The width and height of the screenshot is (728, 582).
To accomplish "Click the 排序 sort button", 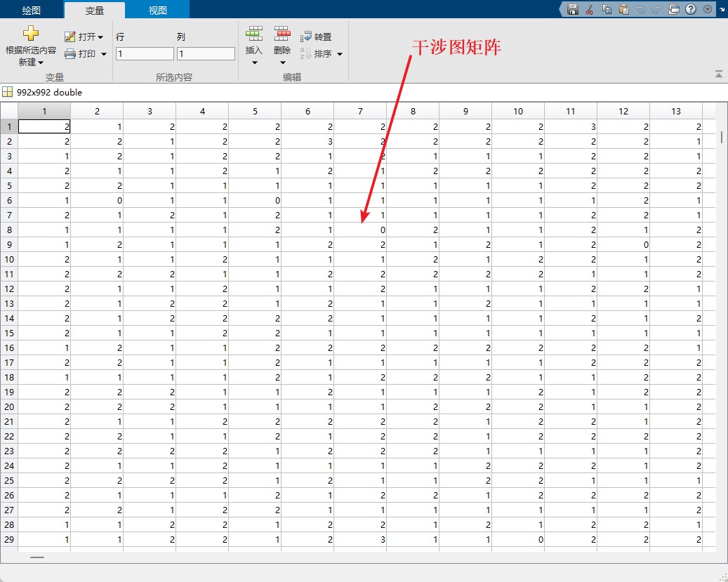I will pyautogui.click(x=316, y=54).
